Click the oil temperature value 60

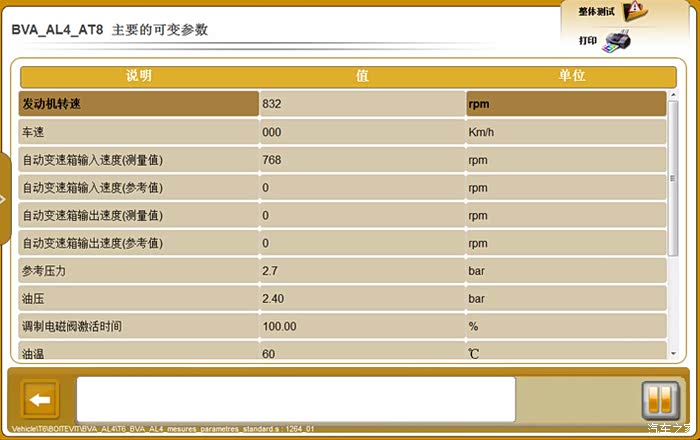coord(268,354)
